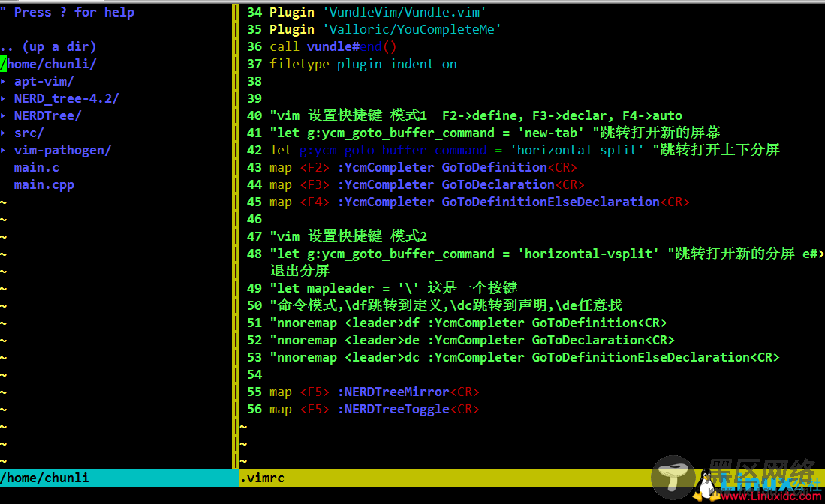
Task: Click line number 39 in the gutter
Action: click(254, 99)
